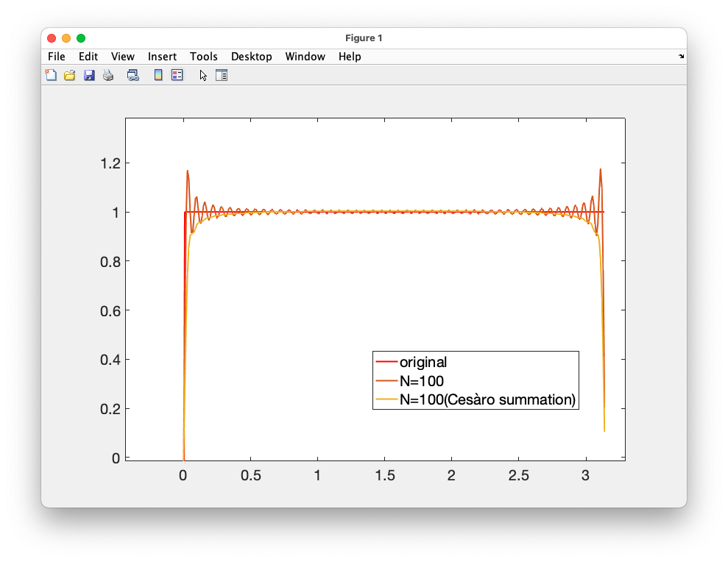Maximize the figure with the green button
This screenshot has height=562, width=728.
click(x=81, y=38)
